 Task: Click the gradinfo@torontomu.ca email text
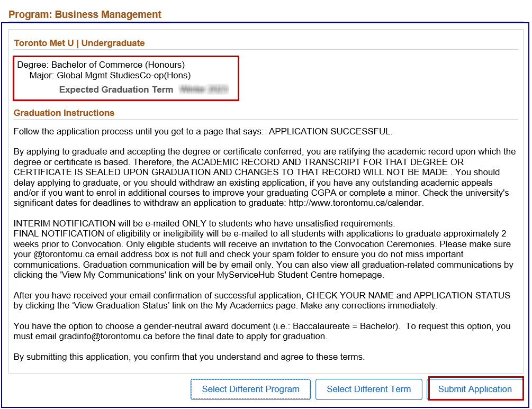[105, 337]
